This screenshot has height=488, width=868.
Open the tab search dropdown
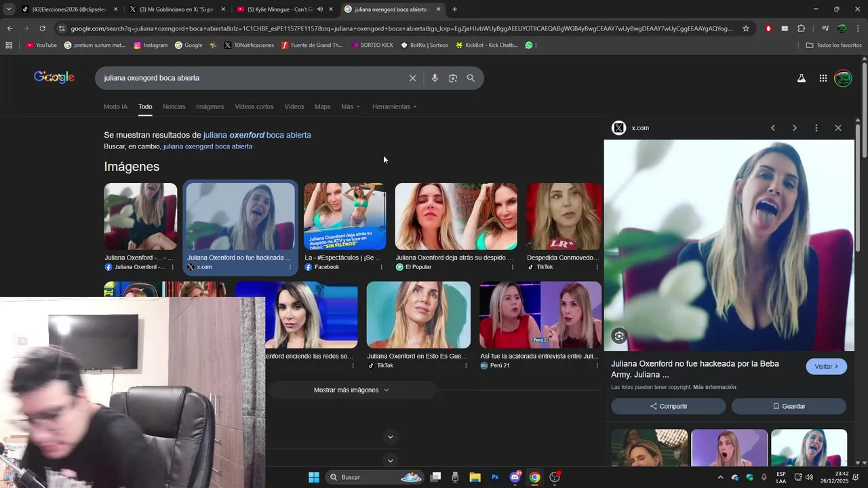8,9
